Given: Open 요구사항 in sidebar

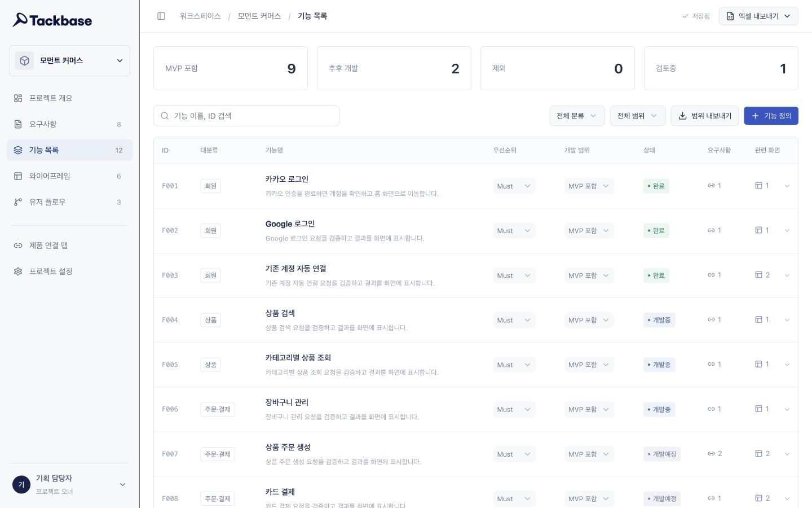Looking at the screenshot, I should pos(69,124).
